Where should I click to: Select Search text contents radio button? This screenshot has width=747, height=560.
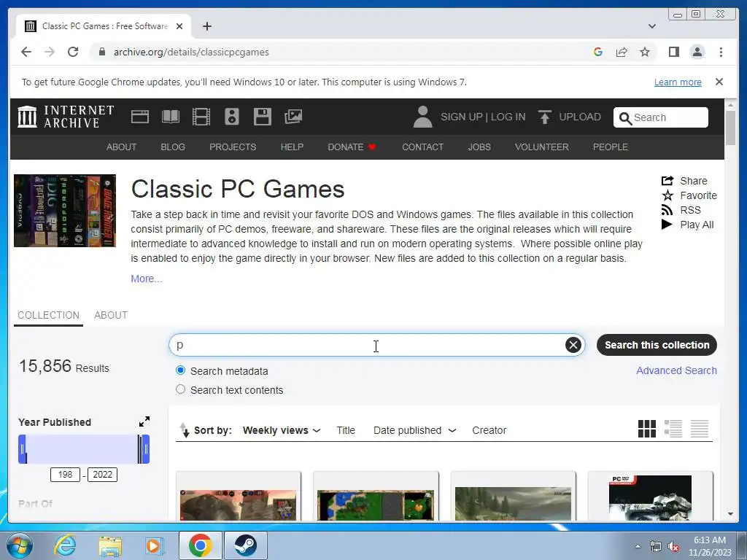pyautogui.click(x=181, y=389)
